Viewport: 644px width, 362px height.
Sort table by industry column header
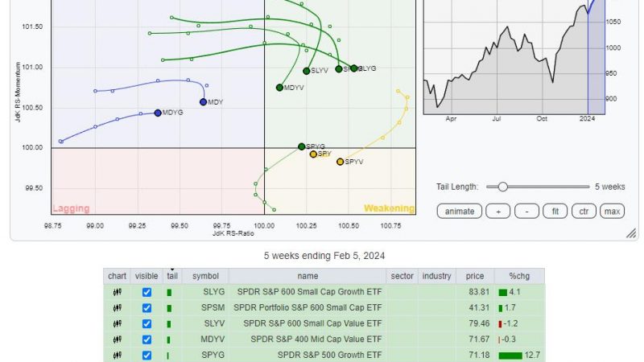coord(436,276)
